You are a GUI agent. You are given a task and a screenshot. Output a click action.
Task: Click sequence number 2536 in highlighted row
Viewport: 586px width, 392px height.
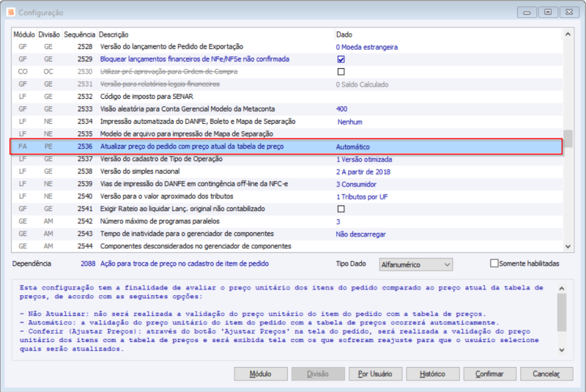click(85, 147)
